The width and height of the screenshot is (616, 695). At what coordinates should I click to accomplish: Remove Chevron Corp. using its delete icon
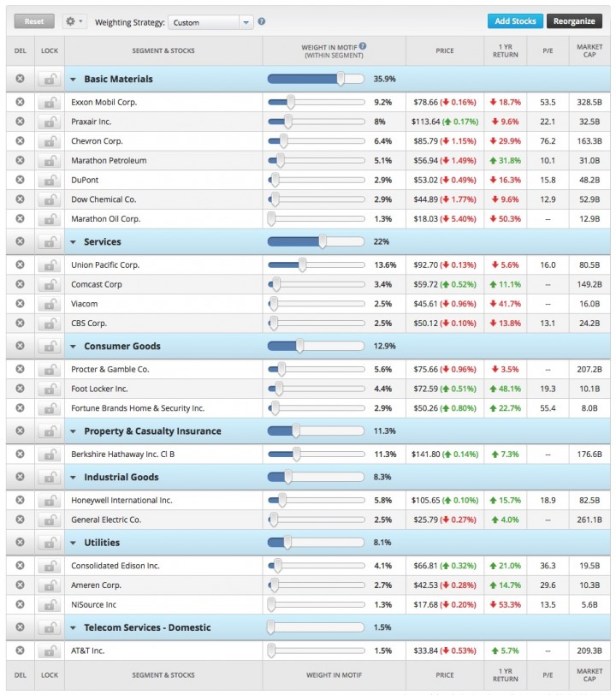pos(20,140)
